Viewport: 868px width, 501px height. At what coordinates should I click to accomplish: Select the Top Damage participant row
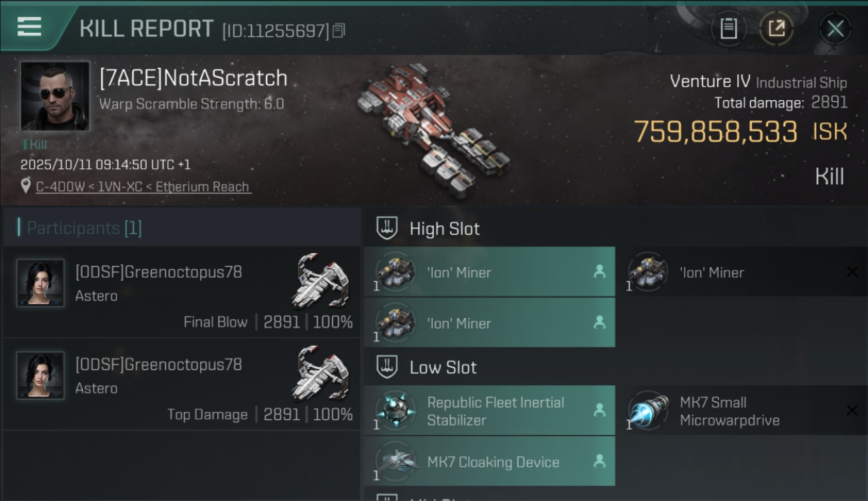pyautogui.click(x=182, y=384)
